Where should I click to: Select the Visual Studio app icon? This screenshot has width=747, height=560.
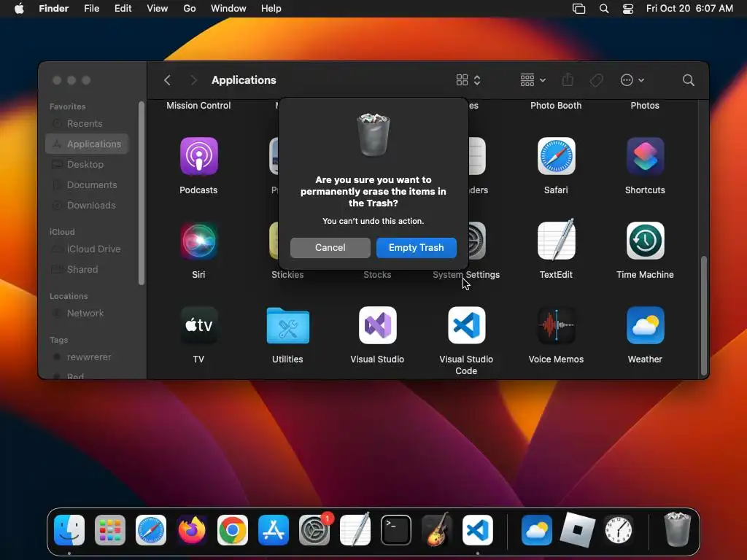(377, 325)
